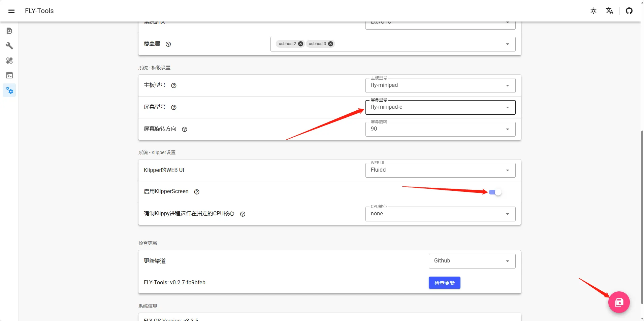The width and height of the screenshot is (644, 321).
Task: Expand the WEB UI Fluidd dropdown
Action: 440,170
